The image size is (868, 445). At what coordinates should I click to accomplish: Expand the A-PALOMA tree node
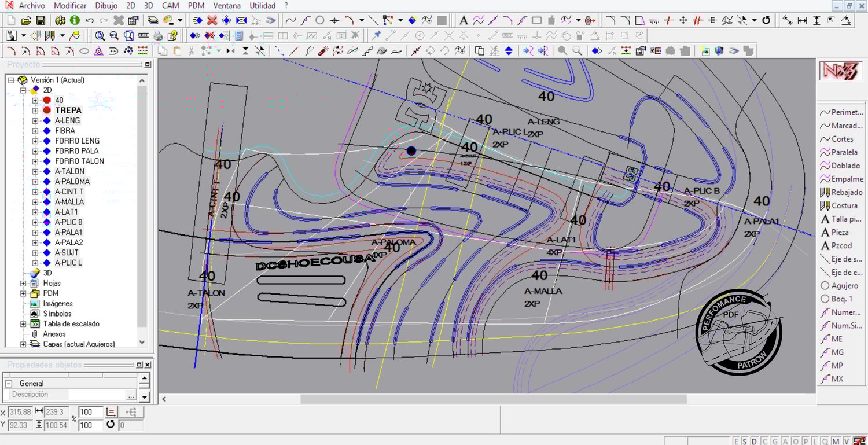(35, 182)
